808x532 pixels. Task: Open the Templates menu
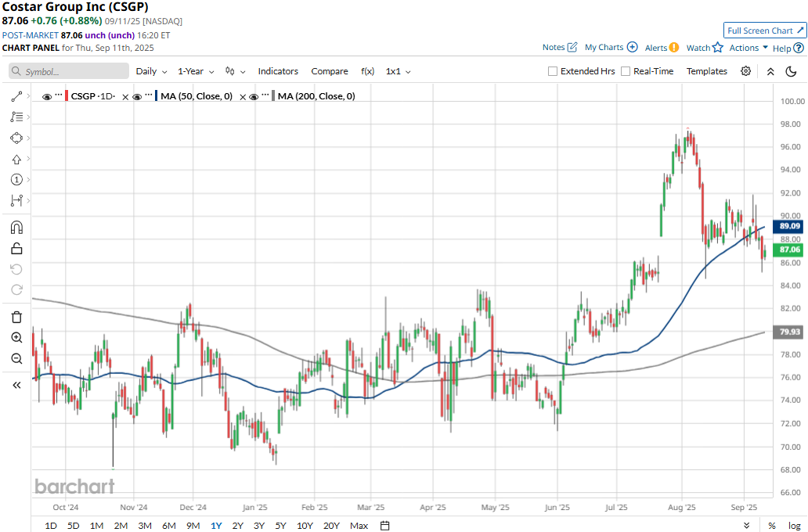point(706,71)
